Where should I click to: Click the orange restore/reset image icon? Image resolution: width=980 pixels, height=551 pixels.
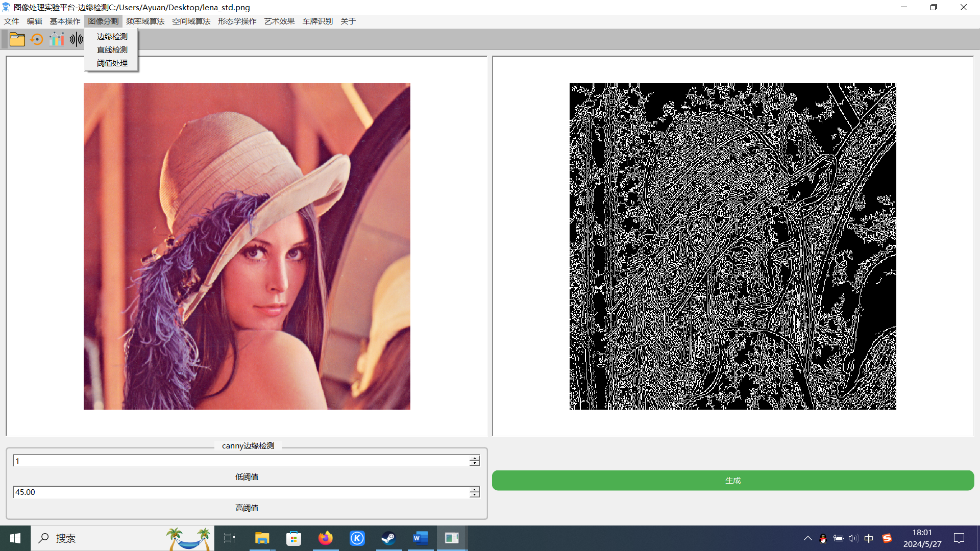(x=37, y=39)
